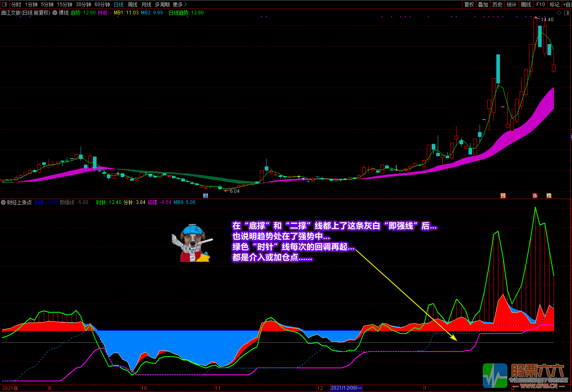Click the 持股 indicator label
The width and height of the screenshot is (572, 392).
tap(104, 13)
